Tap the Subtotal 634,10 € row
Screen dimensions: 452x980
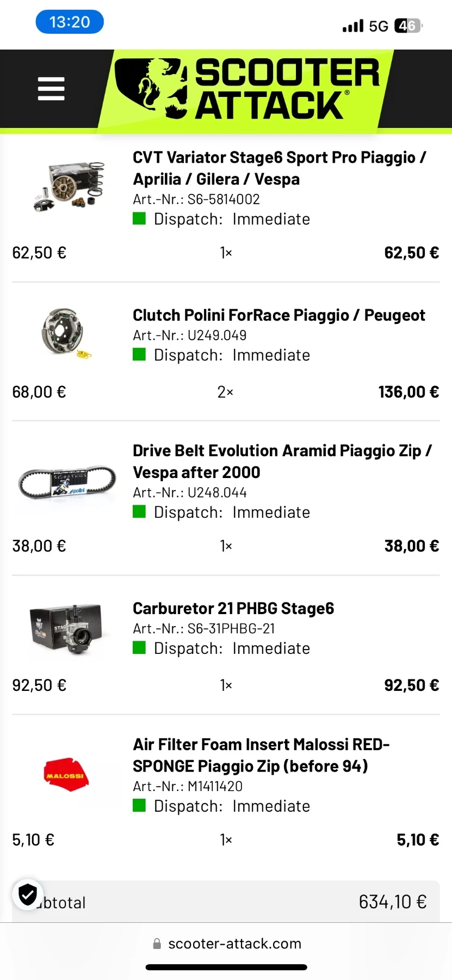click(x=226, y=902)
